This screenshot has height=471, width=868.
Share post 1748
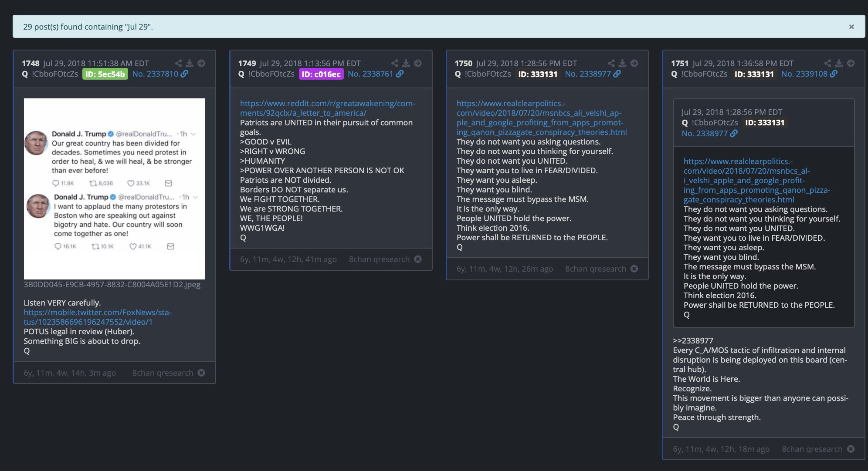pos(178,63)
